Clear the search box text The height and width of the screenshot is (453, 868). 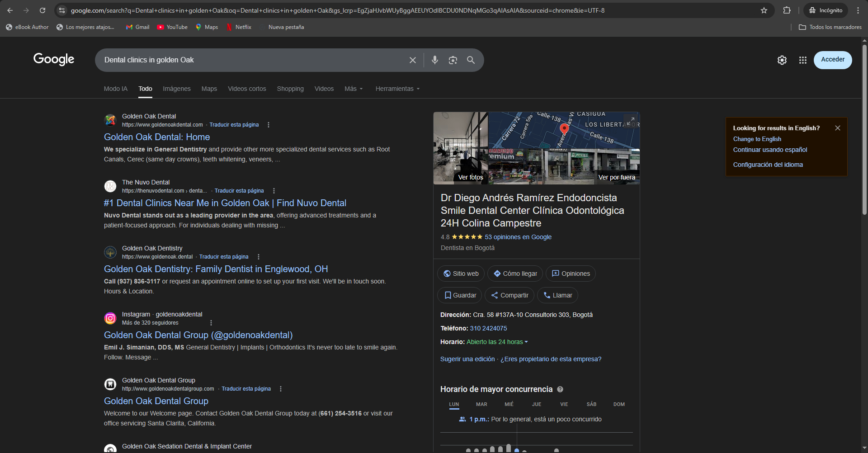coord(412,60)
